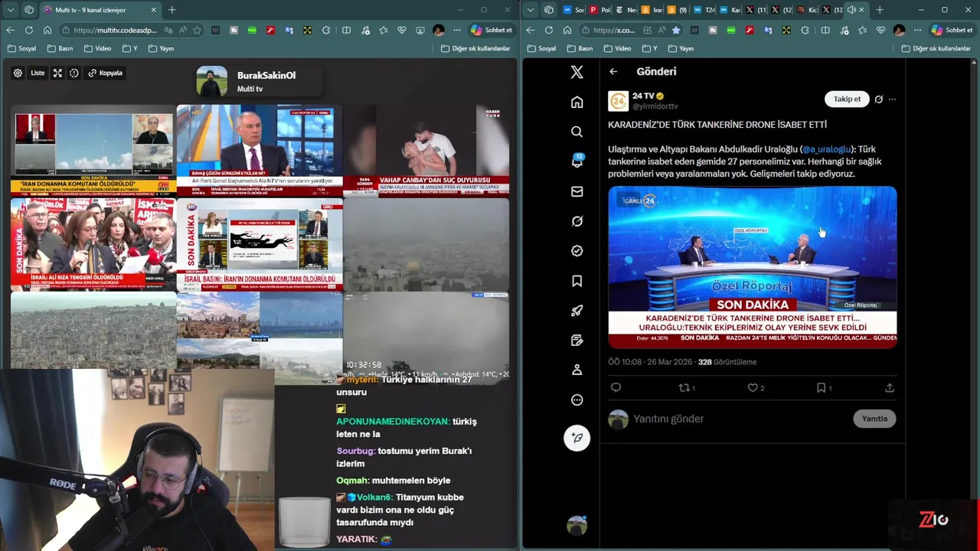Click Grok explain icon next to Takip et
980x551 pixels.
tap(878, 99)
